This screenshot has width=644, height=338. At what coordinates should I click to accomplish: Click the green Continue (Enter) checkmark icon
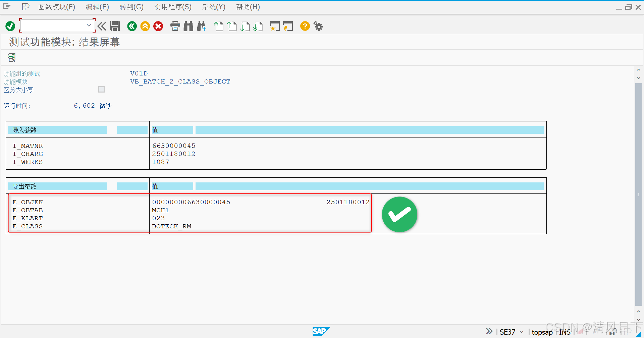[x=10, y=26]
